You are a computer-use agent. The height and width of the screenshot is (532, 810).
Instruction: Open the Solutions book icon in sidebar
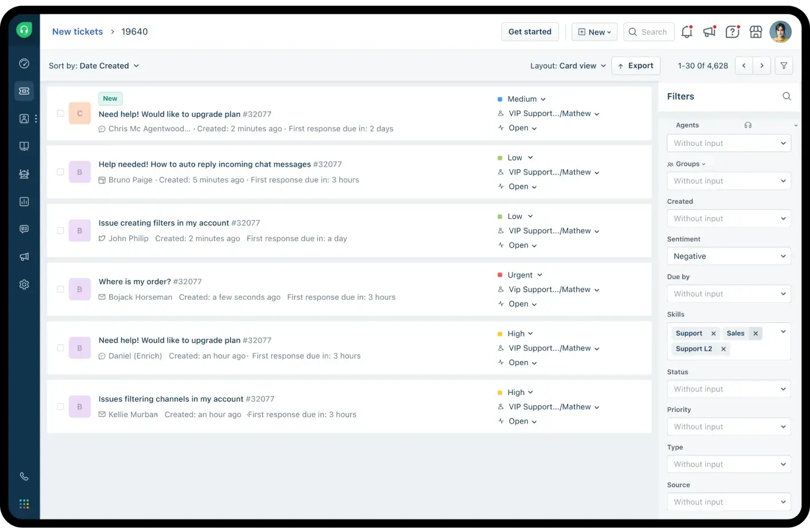pos(24,146)
